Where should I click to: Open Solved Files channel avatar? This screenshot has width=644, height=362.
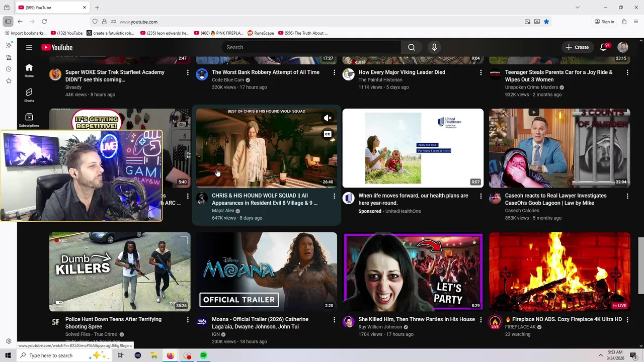tap(55, 322)
